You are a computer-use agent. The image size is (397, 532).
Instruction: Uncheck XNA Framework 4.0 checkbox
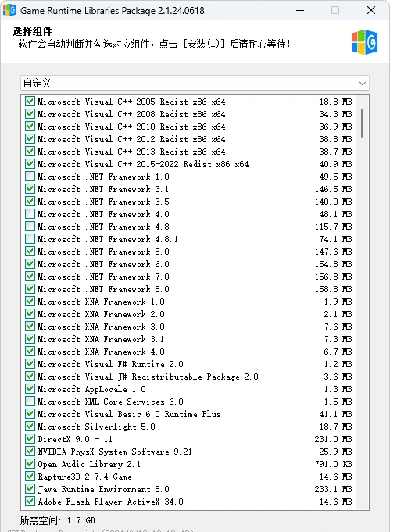(x=30, y=352)
